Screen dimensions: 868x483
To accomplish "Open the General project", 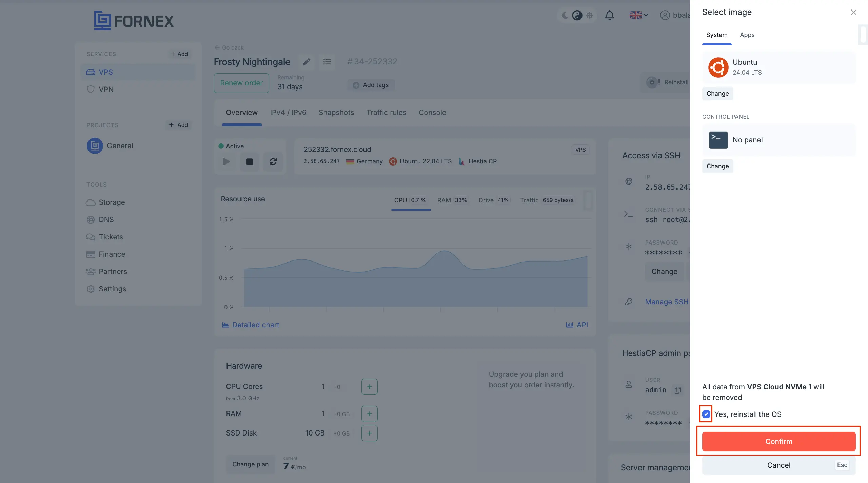I will (110, 146).
